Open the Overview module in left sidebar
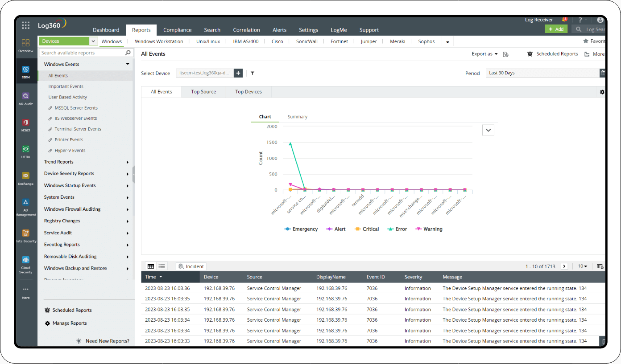The width and height of the screenshot is (621, 364). point(26,45)
